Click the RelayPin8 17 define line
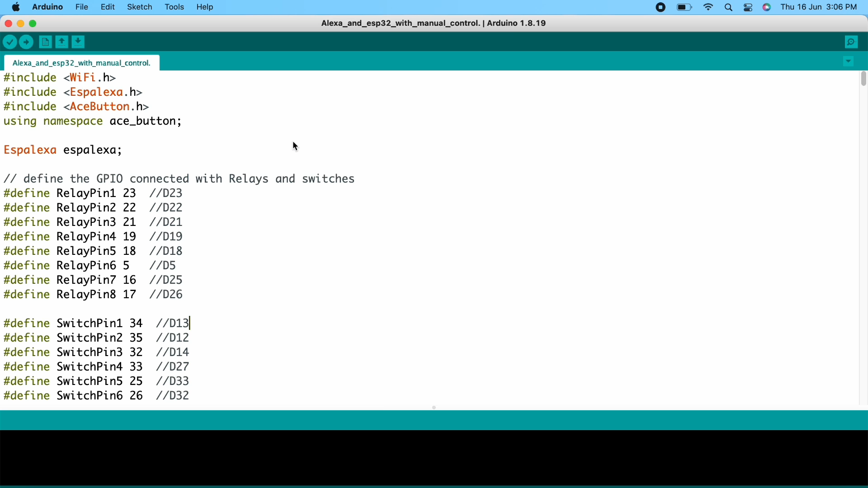This screenshot has width=868, height=488. [x=93, y=296]
